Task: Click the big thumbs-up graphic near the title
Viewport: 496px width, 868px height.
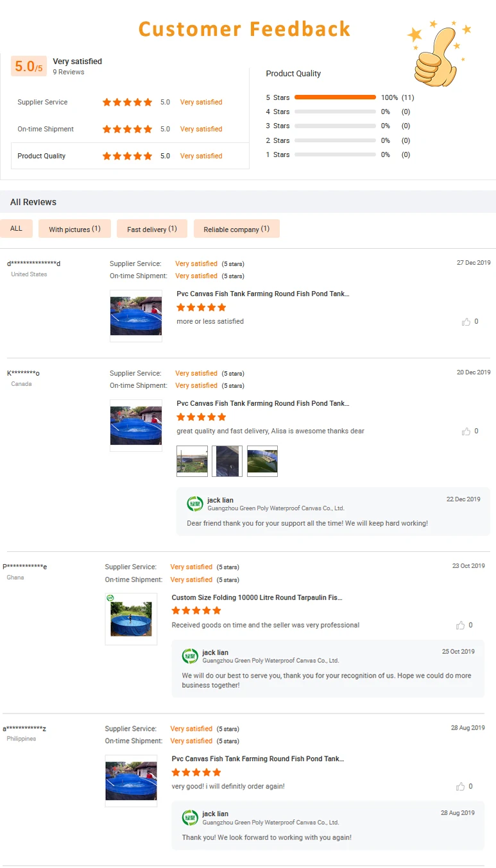Action: pos(439,54)
